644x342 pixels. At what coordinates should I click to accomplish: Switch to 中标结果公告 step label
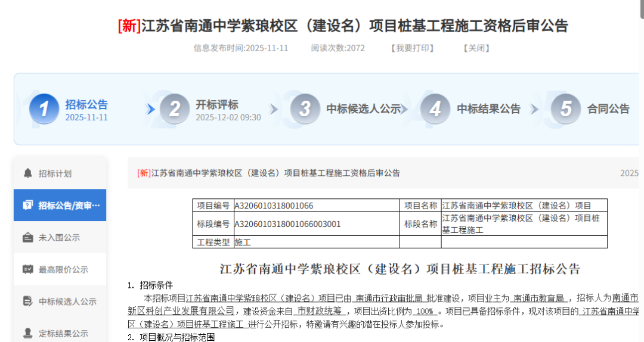click(488, 109)
